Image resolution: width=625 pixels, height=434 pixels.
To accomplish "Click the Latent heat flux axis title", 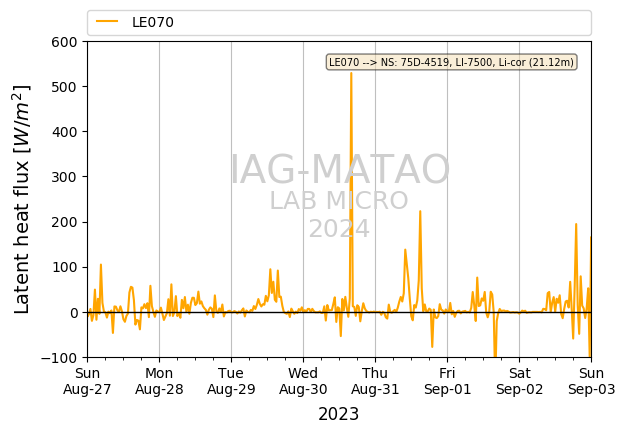I will pos(22,199).
